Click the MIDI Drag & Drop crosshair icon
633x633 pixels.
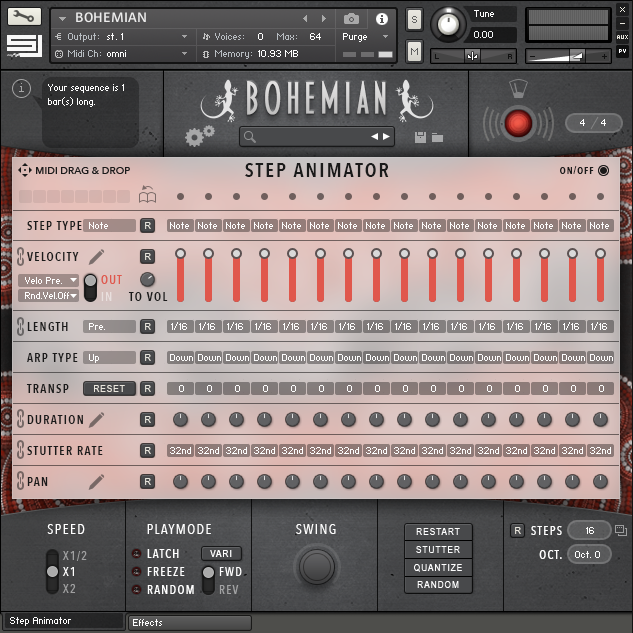[25, 170]
